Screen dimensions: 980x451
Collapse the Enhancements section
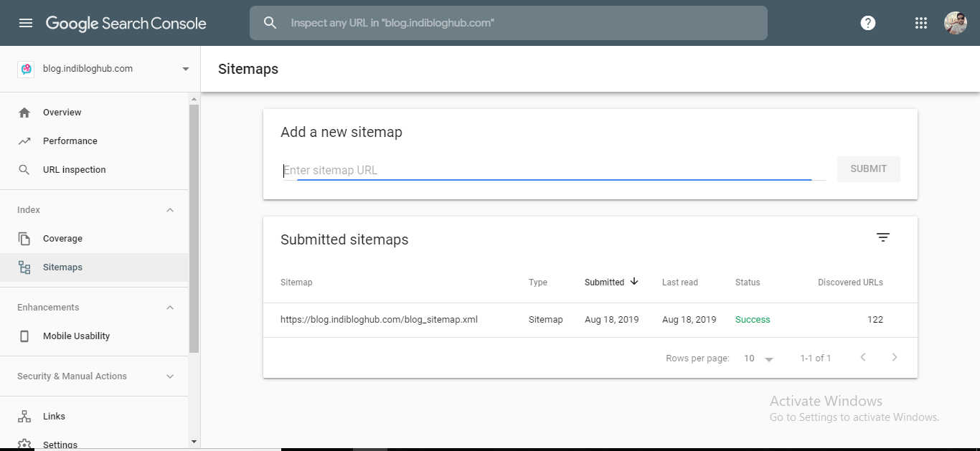[x=170, y=308]
